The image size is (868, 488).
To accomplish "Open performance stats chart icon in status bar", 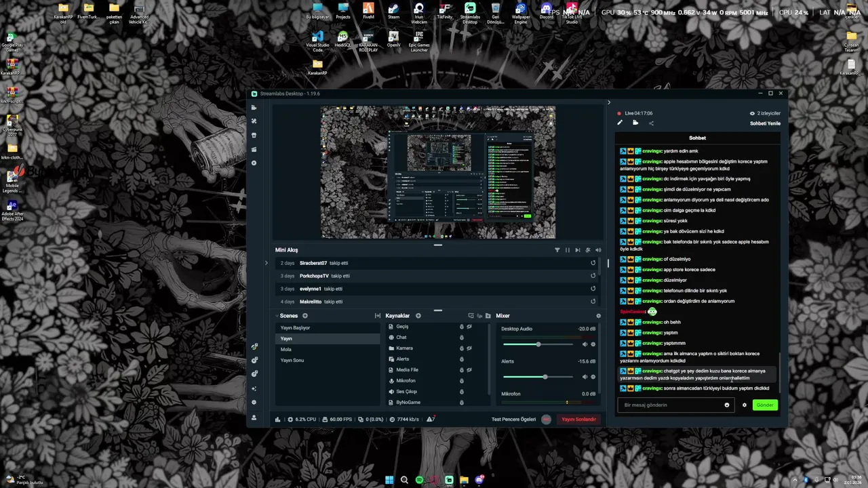I will point(277,420).
